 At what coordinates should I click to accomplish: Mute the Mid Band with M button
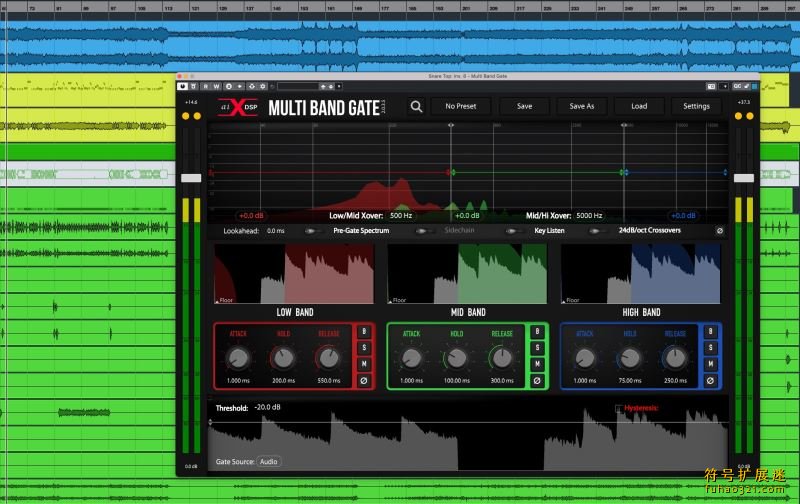point(537,364)
